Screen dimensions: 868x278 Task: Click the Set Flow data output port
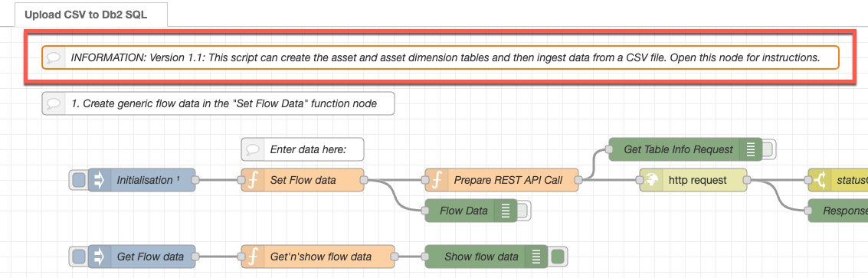click(x=364, y=180)
